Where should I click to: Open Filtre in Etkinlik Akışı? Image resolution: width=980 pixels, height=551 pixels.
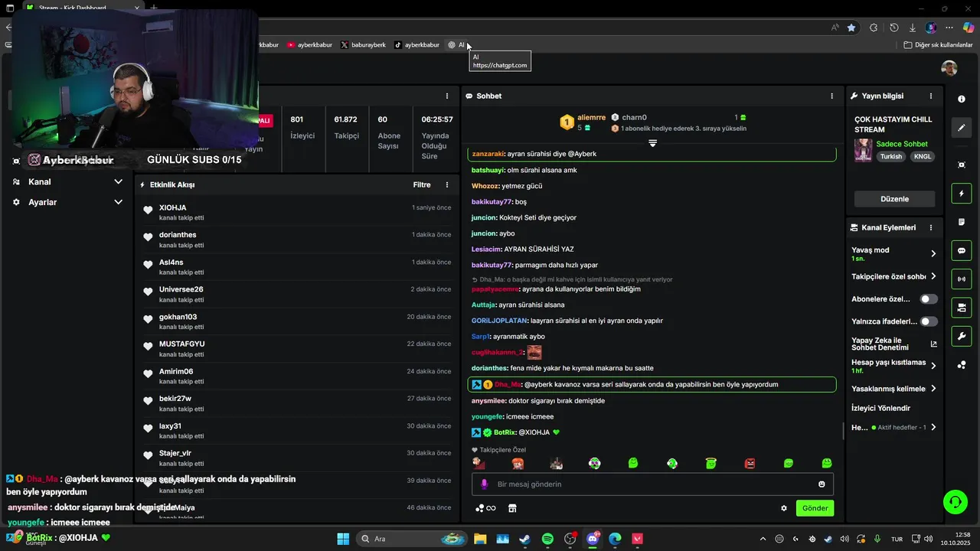click(422, 184)
